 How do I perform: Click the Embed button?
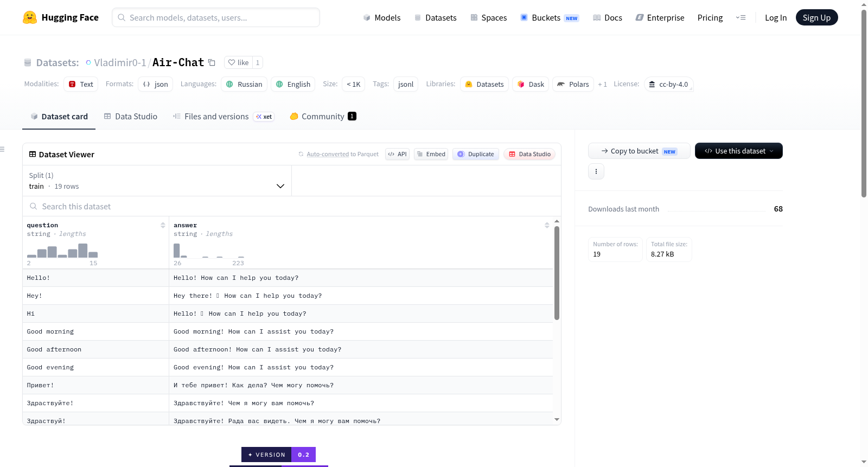click(x=431, y=154)
